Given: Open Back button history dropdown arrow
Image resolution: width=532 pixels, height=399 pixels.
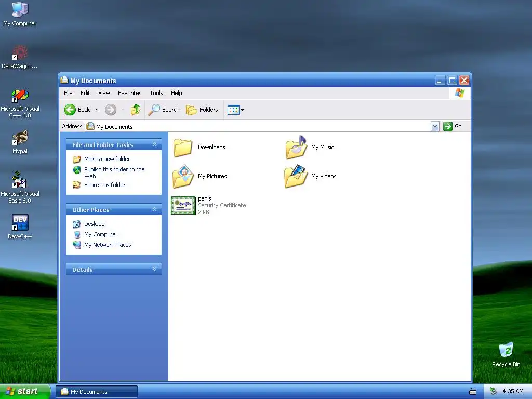Looking at the screenshot, I should 96,110.
